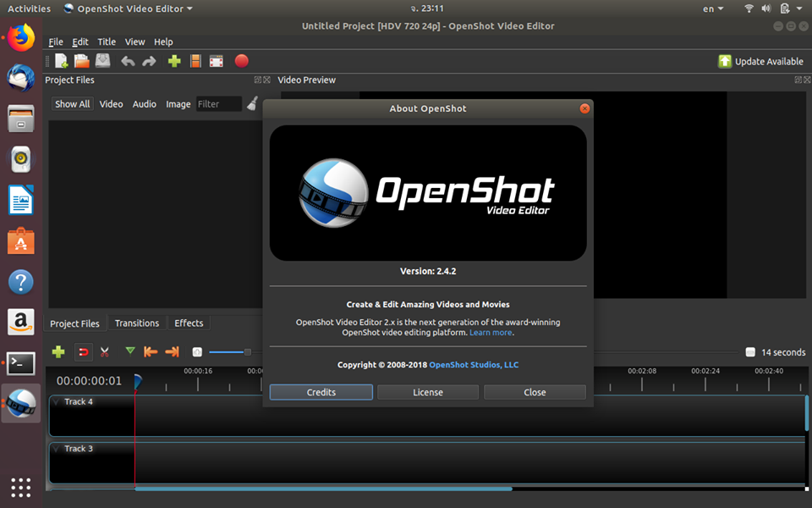Filter project files by Video
This screenshot has height=508, width=812.
coord(112,104)
